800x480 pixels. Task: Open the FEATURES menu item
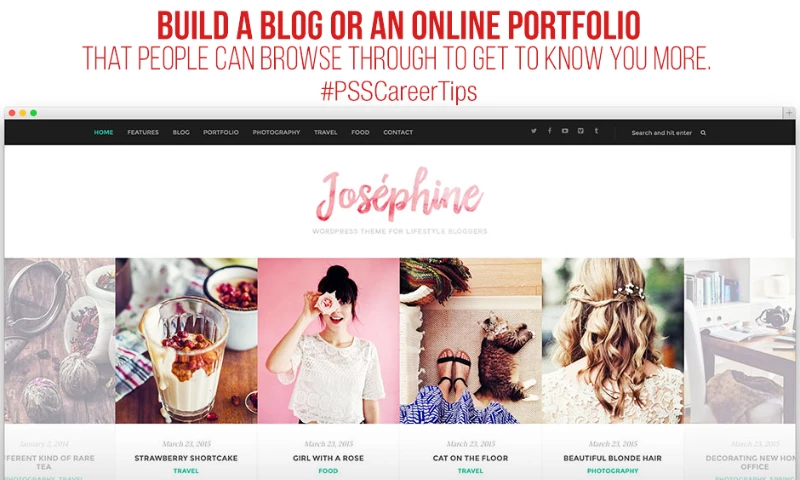point(143,132)
